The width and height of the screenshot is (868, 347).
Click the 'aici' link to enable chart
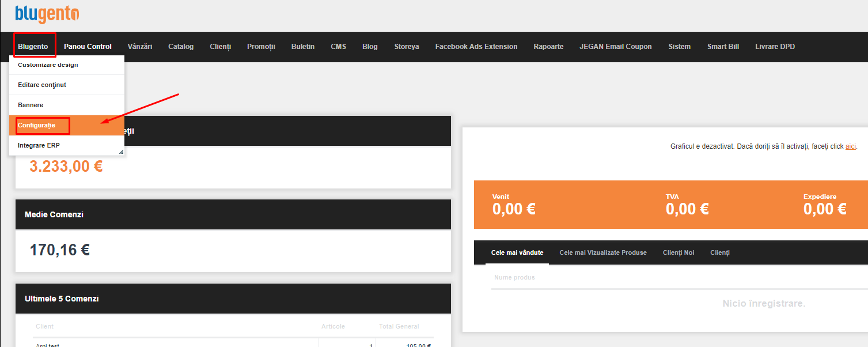[x=851, y=147]
